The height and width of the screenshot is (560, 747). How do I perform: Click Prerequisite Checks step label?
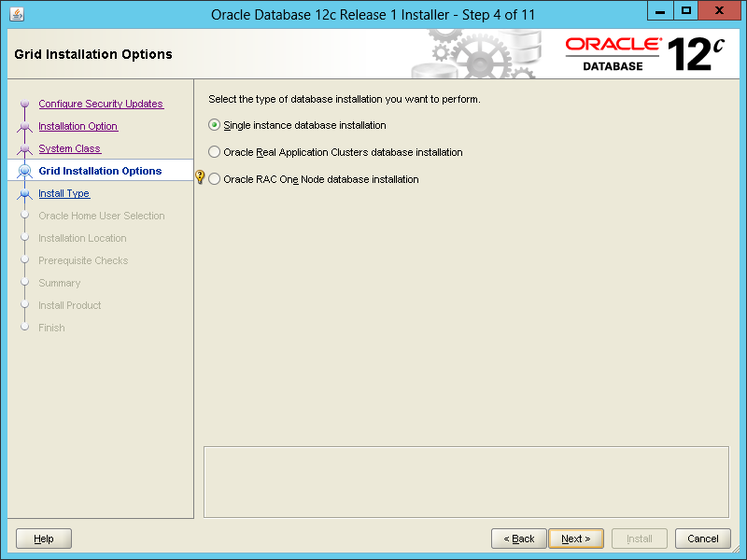click(83, 260)
